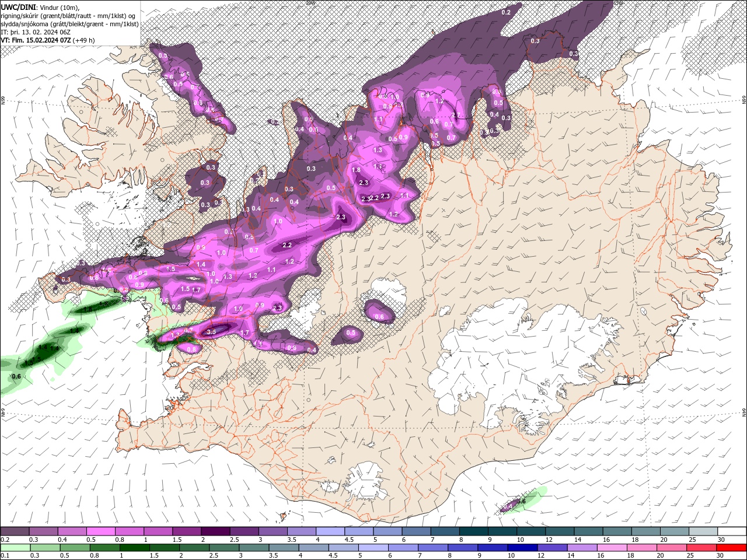The width and height of the screenshot is (747, 560).
Task: Pick the dark teal top-row swatch between 8 and 9
Action: coord(473,531)
